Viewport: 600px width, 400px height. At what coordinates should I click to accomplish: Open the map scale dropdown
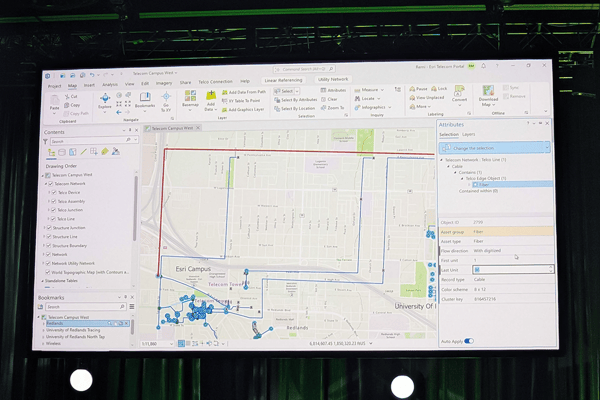click(x=171, y=344)
